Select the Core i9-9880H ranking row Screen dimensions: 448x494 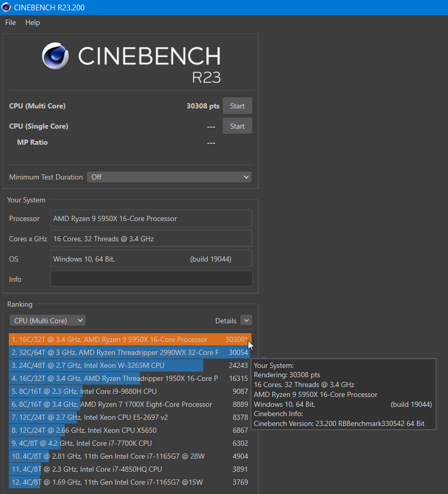tap(130, 391)
